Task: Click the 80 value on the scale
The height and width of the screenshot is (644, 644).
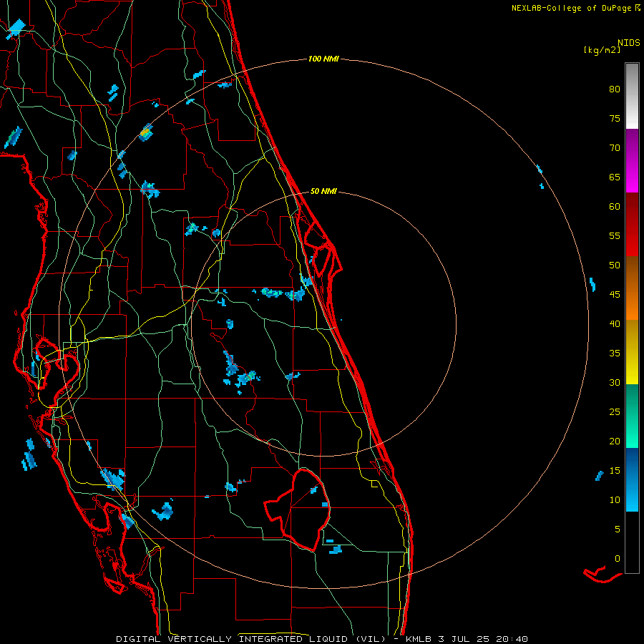Action: [615, 89]
